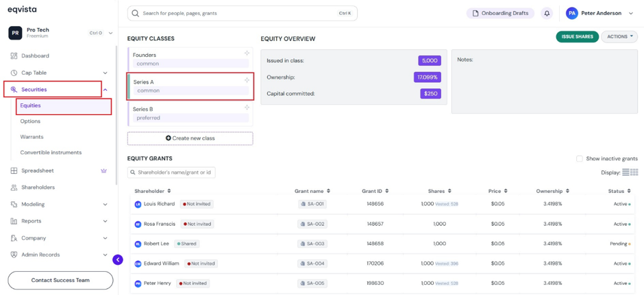
Task: Click the main search field
Action: (x=243, y=14)
